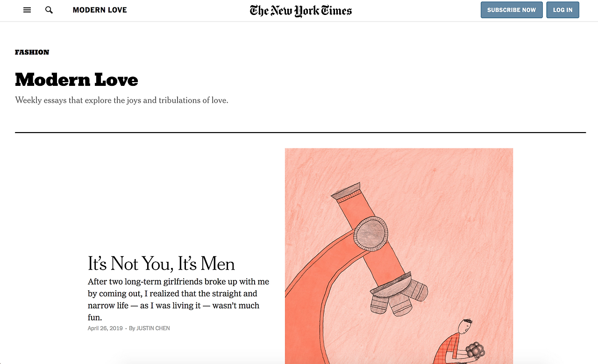Click the Log In button

[562, 10]
